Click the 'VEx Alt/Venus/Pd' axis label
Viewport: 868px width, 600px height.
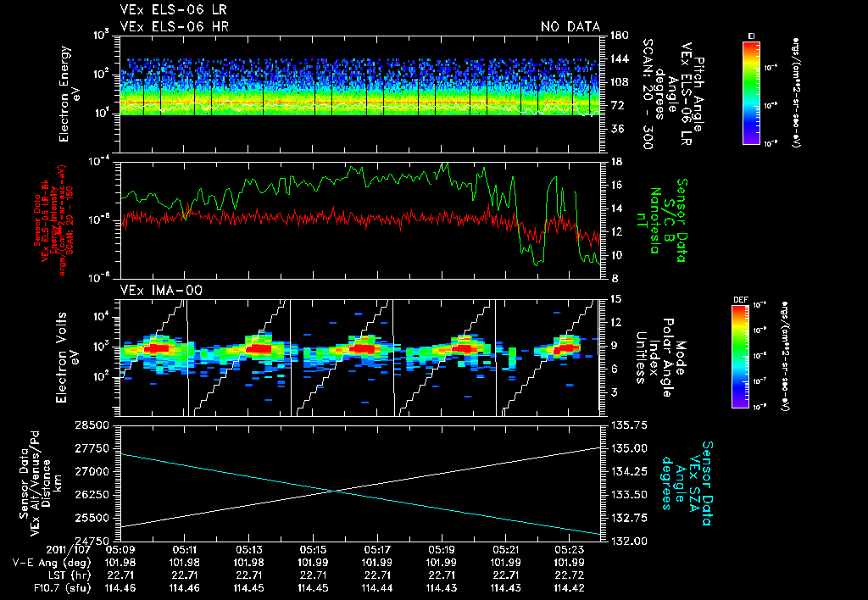click(35, 483)
